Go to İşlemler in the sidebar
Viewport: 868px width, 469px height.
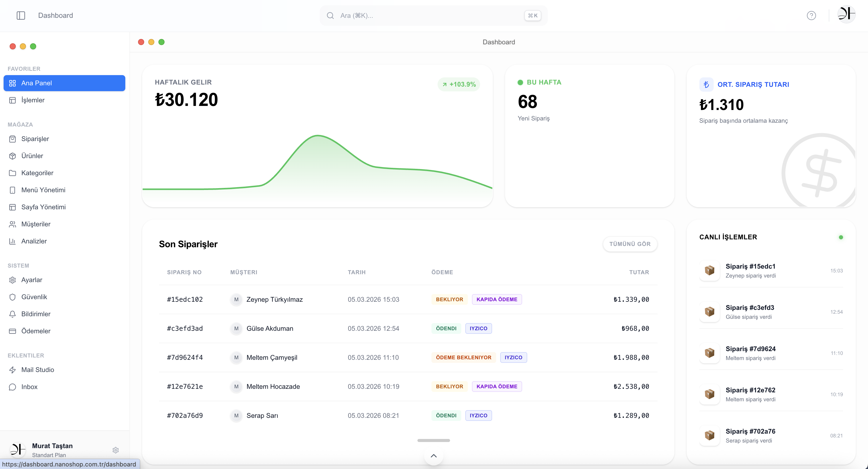click(64, 100)
